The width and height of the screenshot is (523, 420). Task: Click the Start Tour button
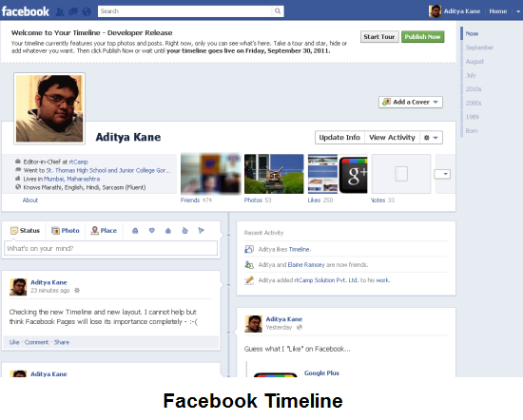pos(379,37)
